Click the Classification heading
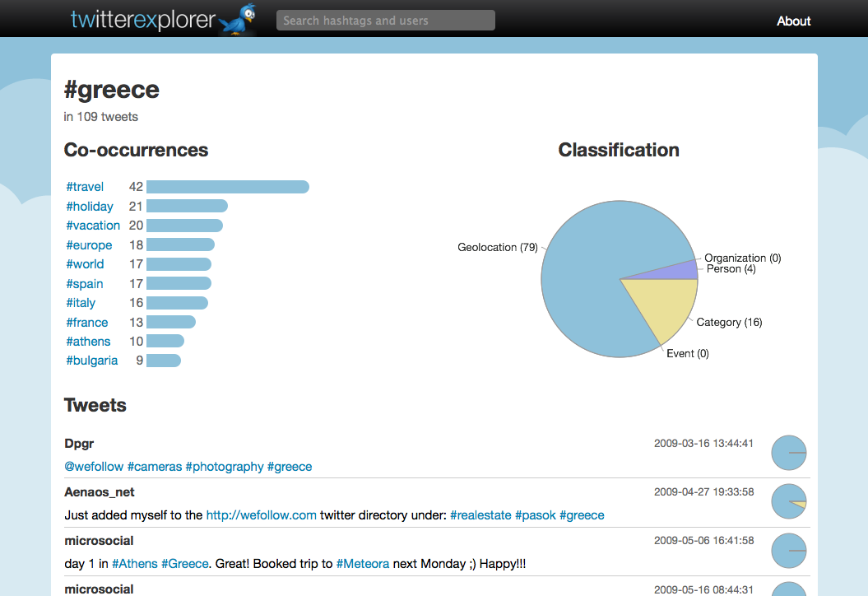868x596 pixels. 619,150
